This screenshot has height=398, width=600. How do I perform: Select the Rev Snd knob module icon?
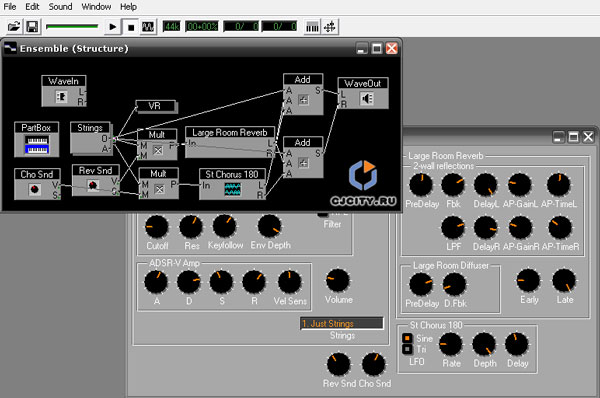[x=92, y=185]
